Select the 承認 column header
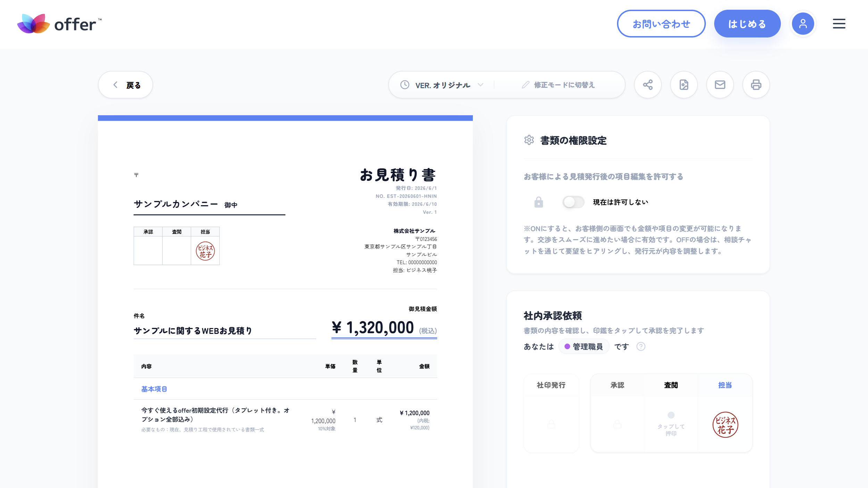The width and height of the screenshot is (868, 488). click(617, 385)
